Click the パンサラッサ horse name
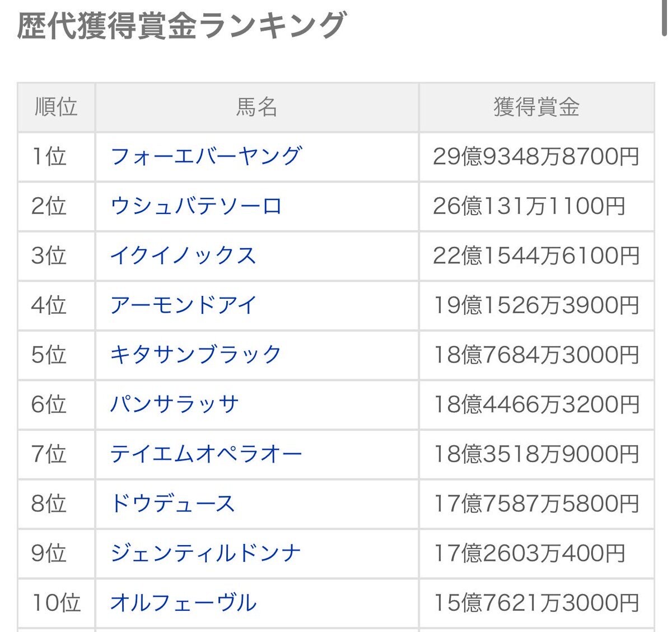Image resolution: width=672 pixels, height=632 pixels. click(x=174, y=404)
